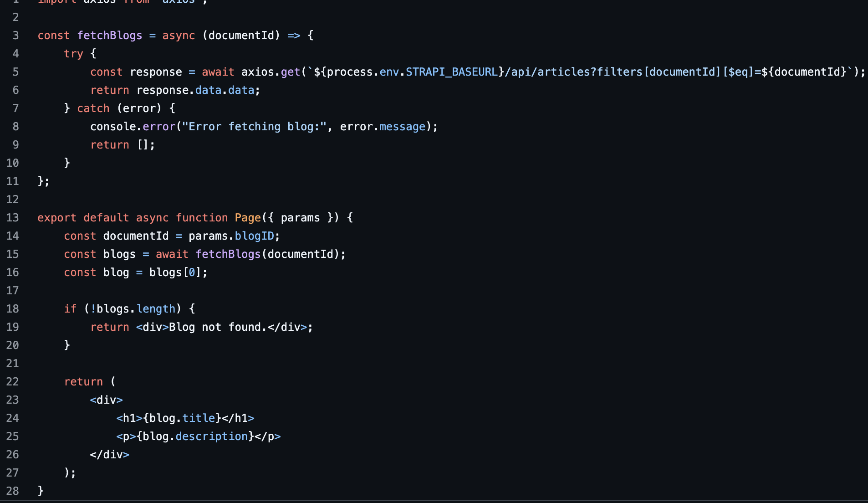Click the return keyword on line 22
The height and width of the screenshot is (503, 868).
click(x=83, y=382)
